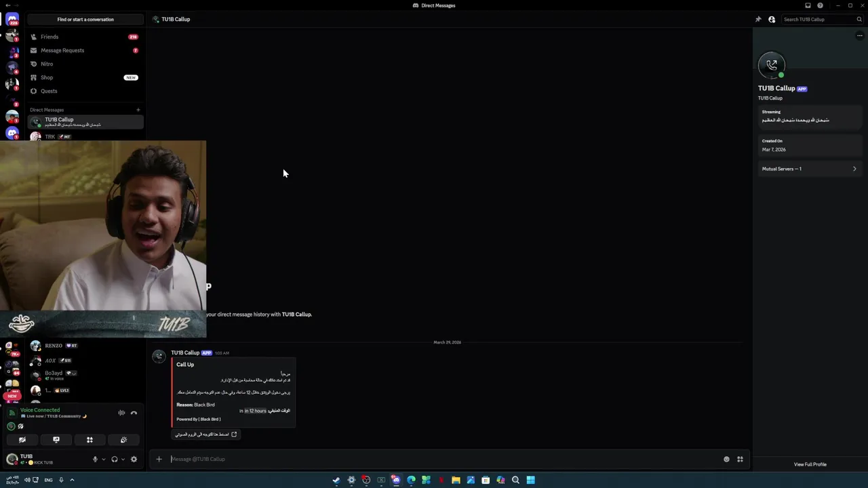Start an activity
868x488 pixels.
[90, 440]
